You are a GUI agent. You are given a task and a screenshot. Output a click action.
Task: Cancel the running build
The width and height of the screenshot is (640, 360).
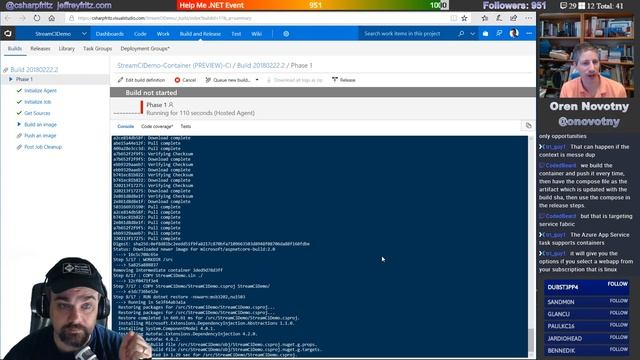[185, 80]
